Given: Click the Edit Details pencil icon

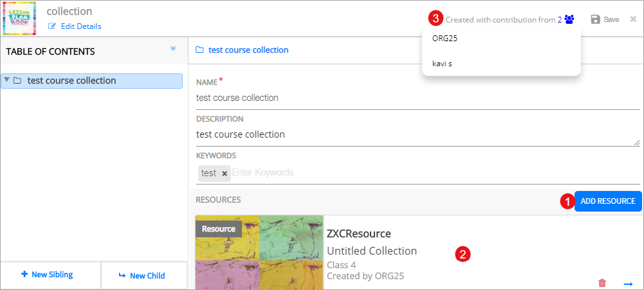Looking at the screenshot, I should (x=53, y=26).
